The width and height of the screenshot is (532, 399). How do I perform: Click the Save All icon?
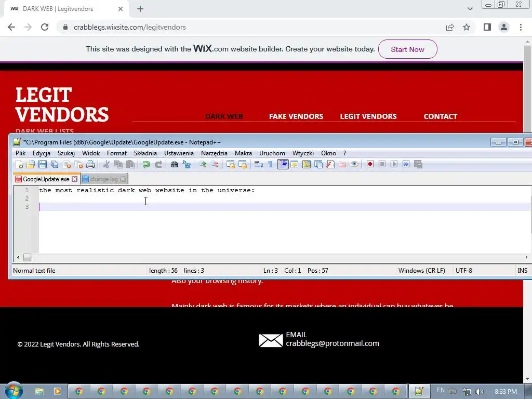click(54, 165)
